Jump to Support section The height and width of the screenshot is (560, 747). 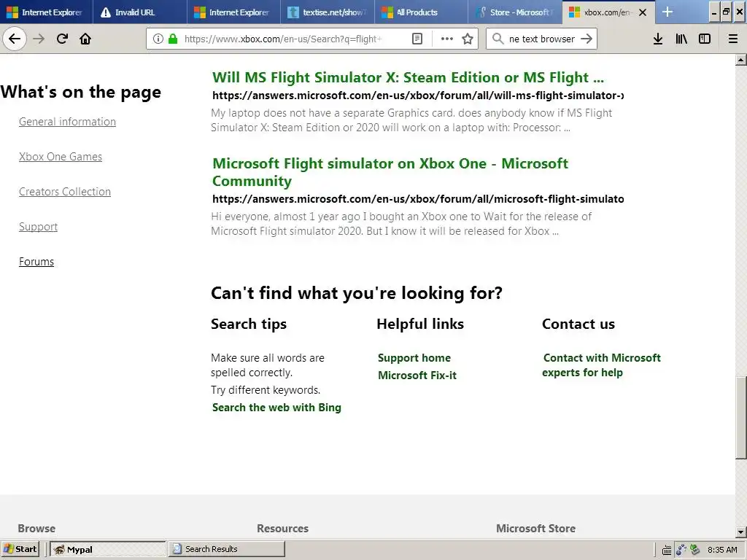pyautogui.click(x=38, y=227)
